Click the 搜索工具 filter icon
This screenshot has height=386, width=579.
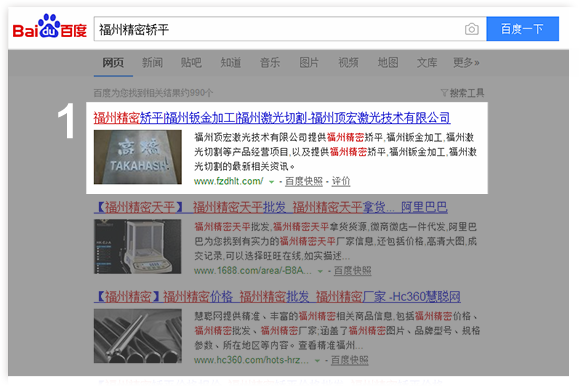tap(444, 92)
